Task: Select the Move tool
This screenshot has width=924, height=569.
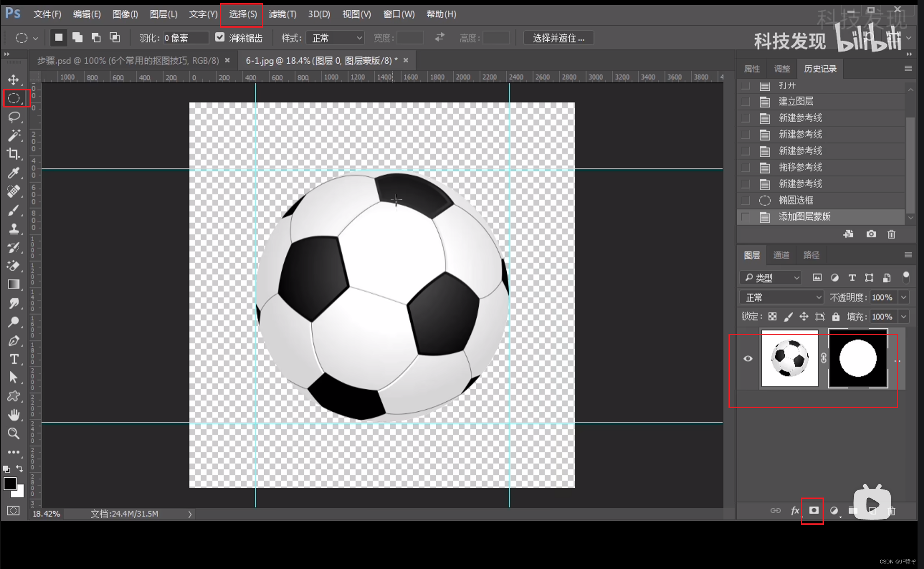Action: coord(13,80)
